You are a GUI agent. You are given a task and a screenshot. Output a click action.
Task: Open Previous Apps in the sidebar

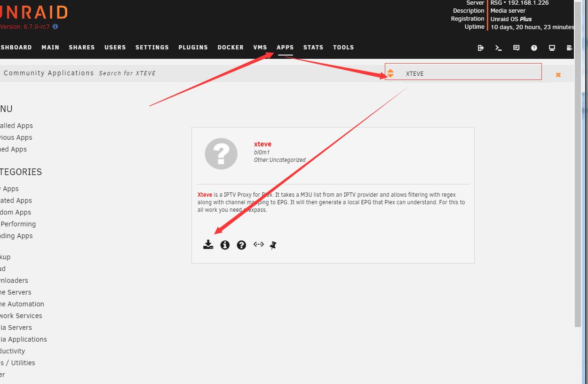(x=16, y=137)
